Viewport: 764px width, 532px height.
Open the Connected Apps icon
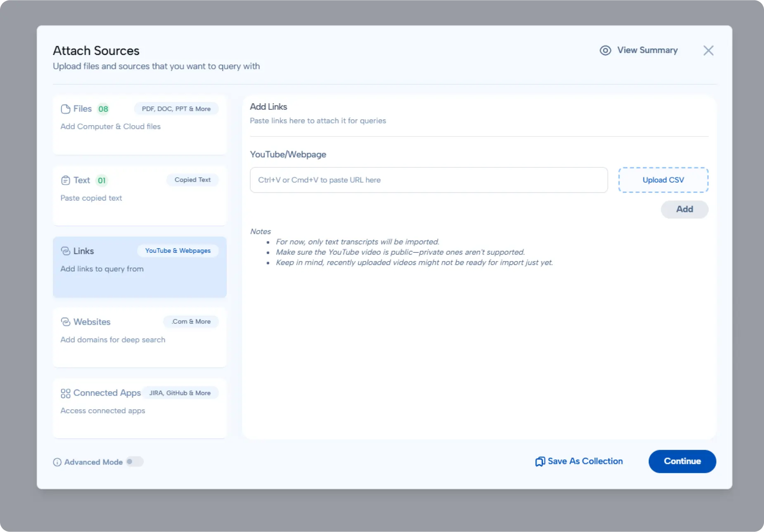point(65,393)
